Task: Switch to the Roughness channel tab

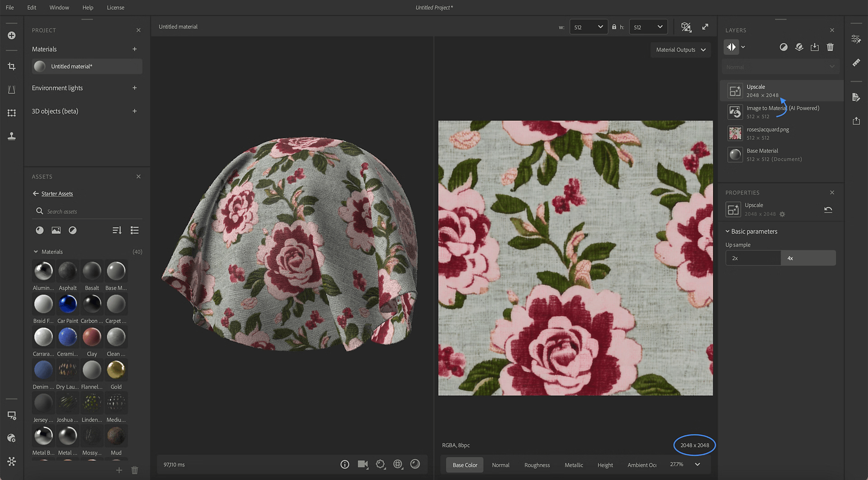Action: (x=537, y=465)
